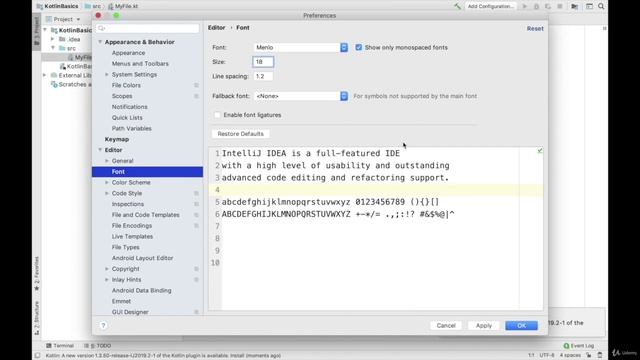Click the File Encodings project-level settings icon

tap(196, 226)
